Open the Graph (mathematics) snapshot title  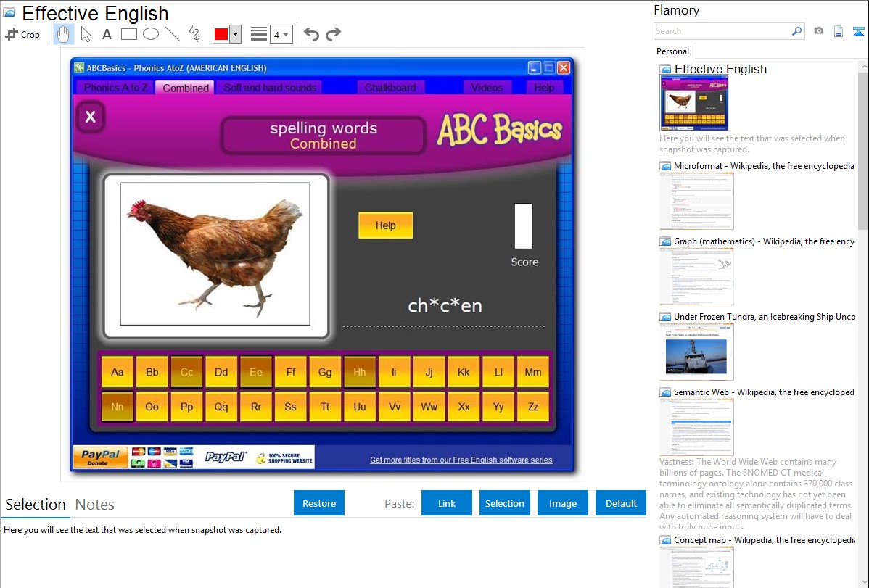[x=764, y=241]
